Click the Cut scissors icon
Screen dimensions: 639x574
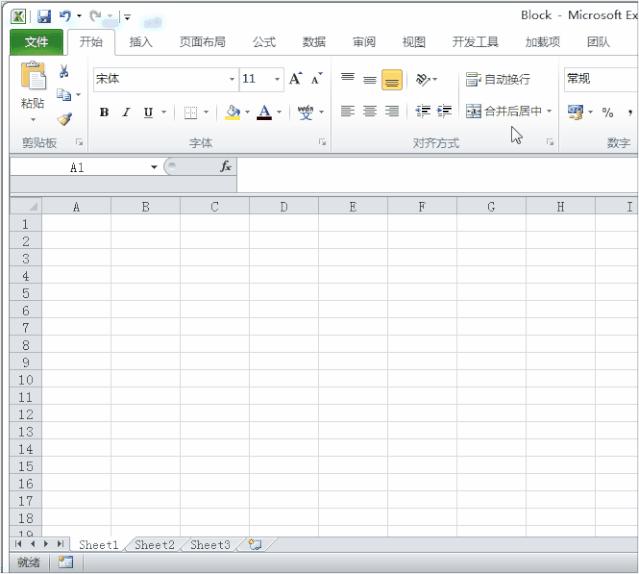[x=64, y=72]
